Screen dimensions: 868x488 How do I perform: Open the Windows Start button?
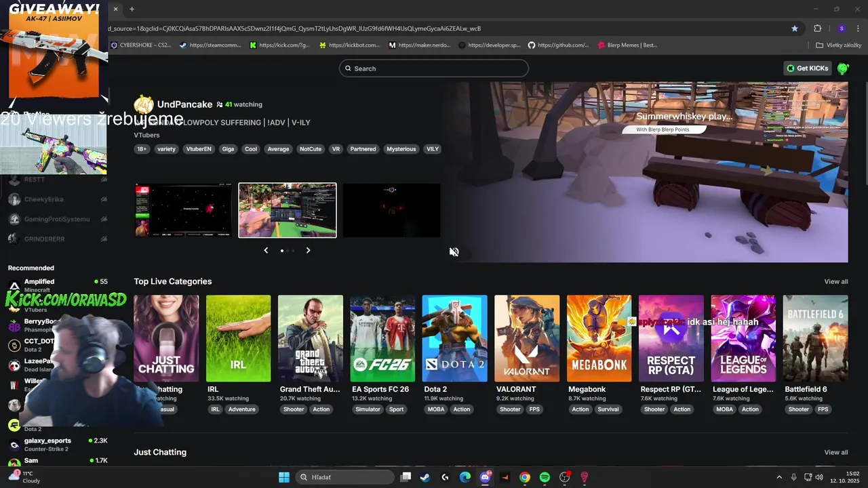coord(284,477)
